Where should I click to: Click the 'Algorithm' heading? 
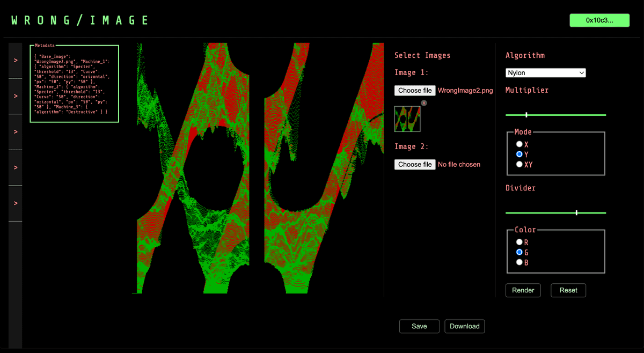coord(525,55)
